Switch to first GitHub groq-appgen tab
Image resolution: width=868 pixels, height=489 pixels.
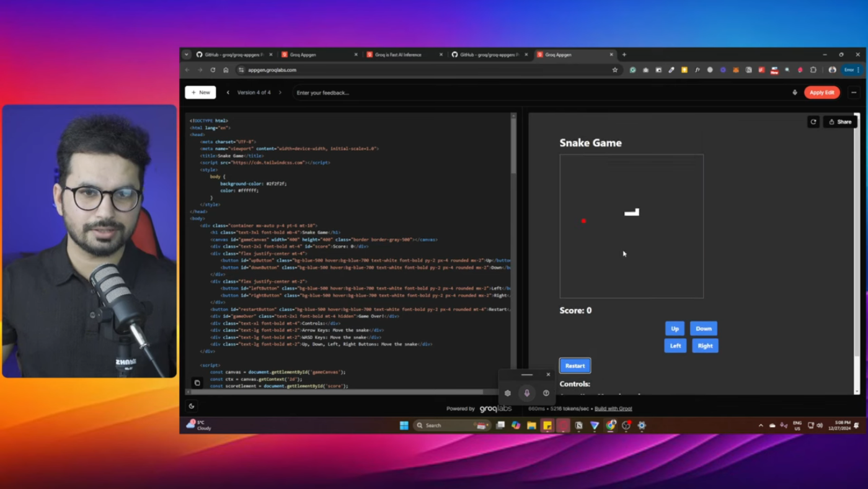click(x=234, y=55)
